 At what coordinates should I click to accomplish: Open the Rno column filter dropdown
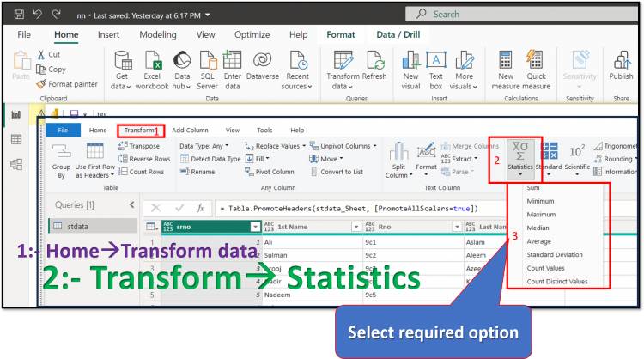(457, 227)
